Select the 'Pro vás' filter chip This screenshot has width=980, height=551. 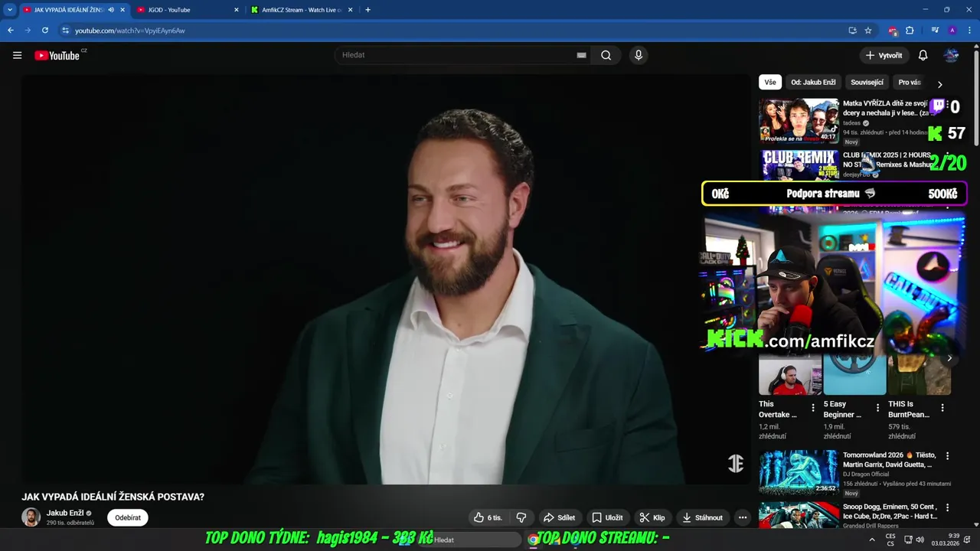point(910,82)
